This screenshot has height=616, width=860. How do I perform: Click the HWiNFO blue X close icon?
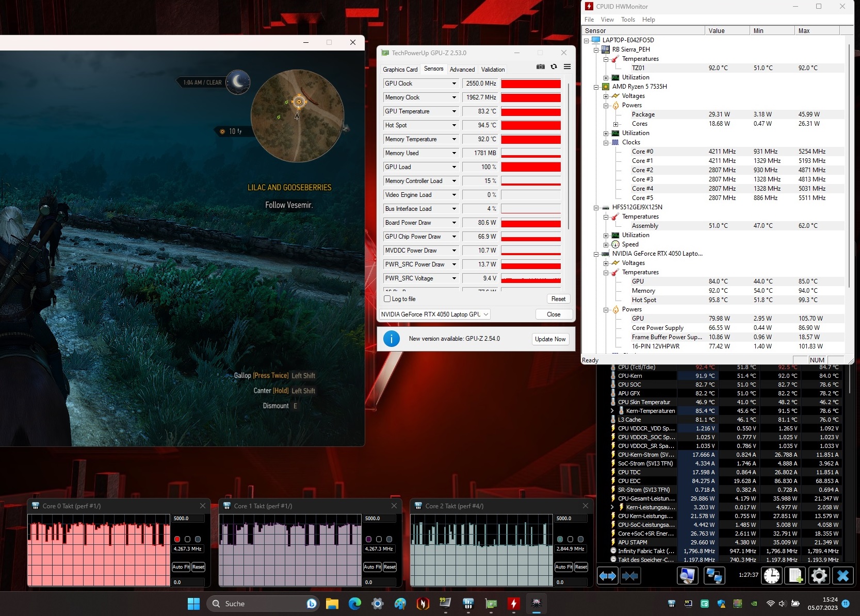[842, 575]
